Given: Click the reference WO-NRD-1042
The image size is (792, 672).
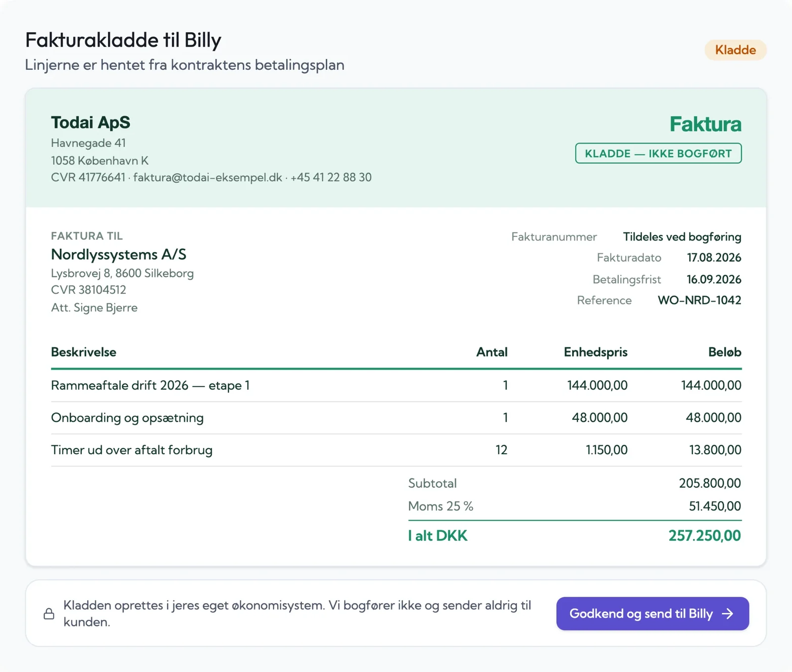Looking at the screenshot, I should pyautogui.click(x=699, y=300).
